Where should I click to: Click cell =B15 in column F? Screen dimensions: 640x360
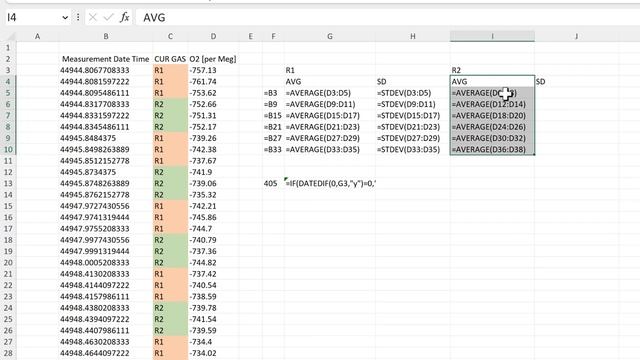[x=273, y=116]
